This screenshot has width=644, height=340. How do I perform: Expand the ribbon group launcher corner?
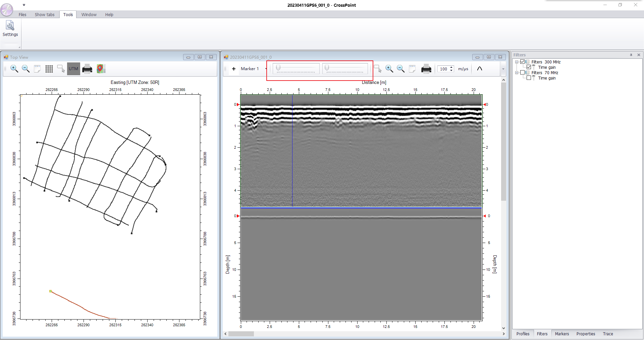tap(19, 47)
